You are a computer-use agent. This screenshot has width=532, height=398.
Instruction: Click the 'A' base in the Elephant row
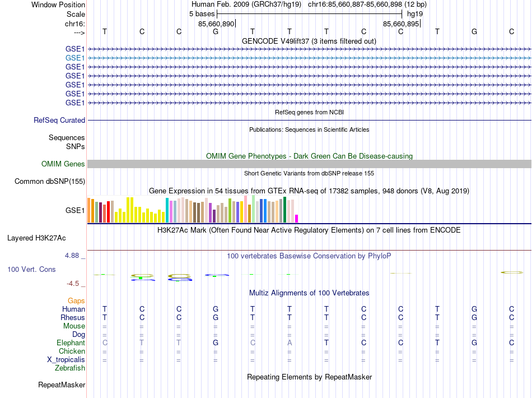click(x=290, y=343)
